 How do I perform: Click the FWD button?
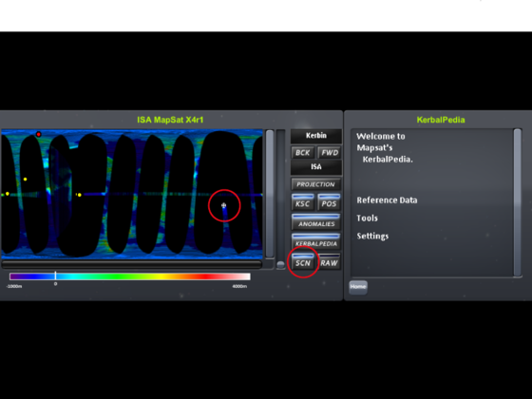(330, 153)
